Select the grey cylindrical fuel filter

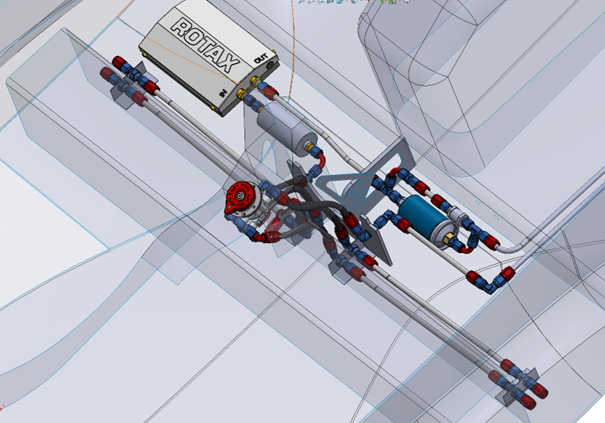click(x=287, y=127)
